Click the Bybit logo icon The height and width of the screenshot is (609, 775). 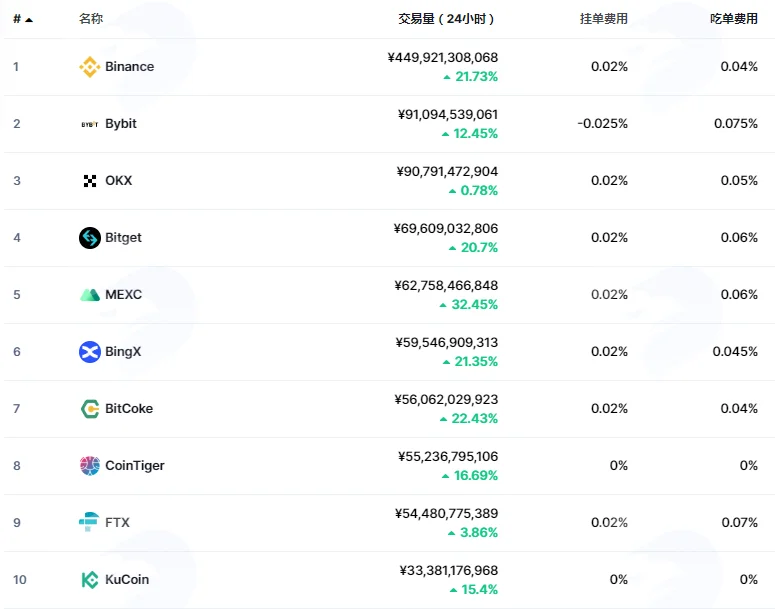[x=89, y=124]
